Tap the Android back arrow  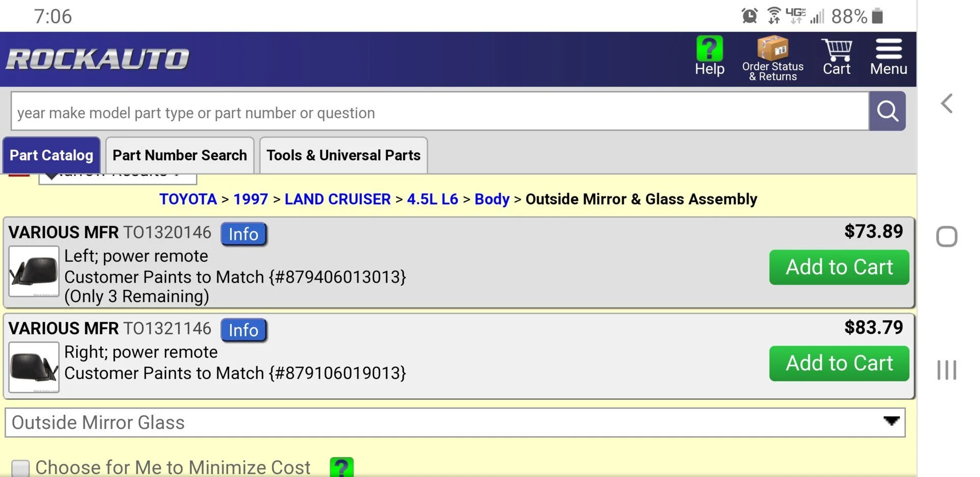pos(947,104)
